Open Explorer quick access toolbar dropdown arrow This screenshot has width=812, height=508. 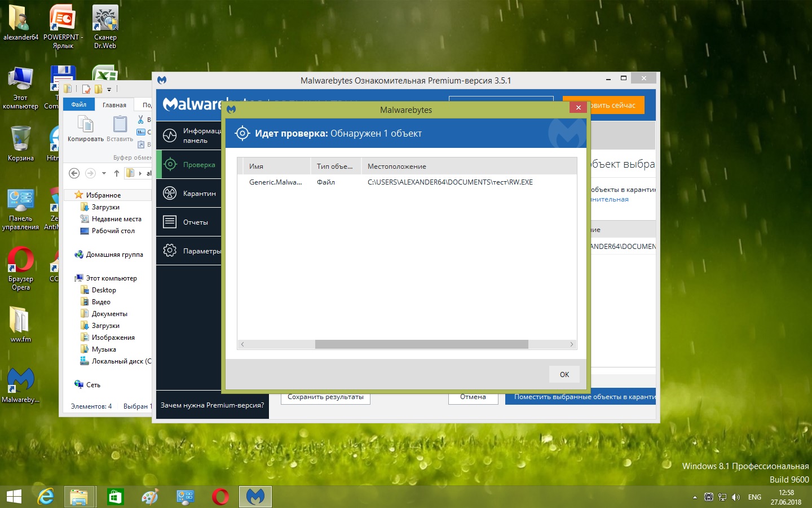(109, 89)
